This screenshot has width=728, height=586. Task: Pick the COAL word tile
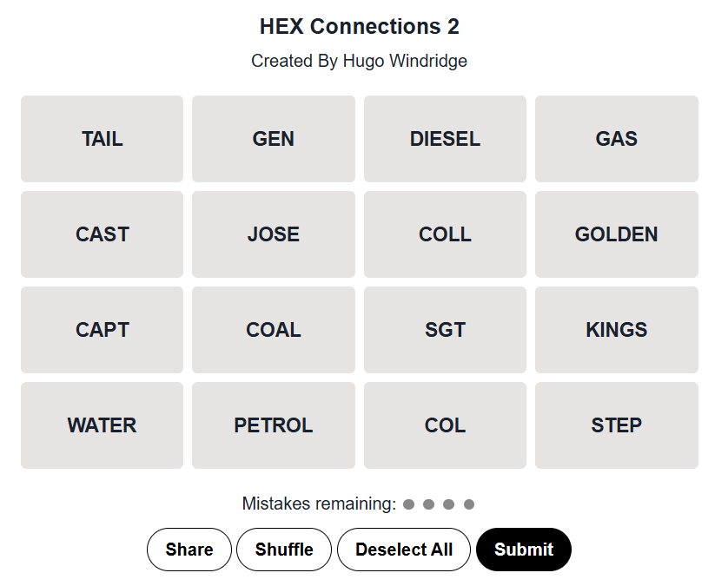tap(274, 330)
